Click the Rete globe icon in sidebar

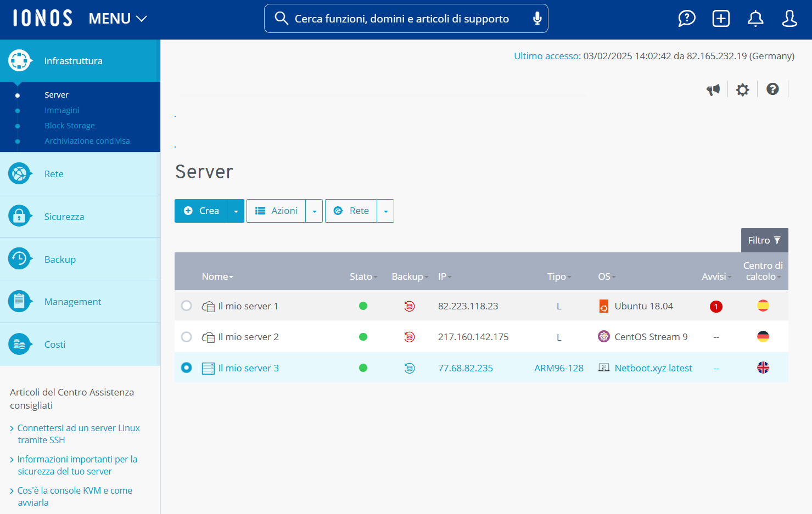pyautogui.click(x=19, y=174)
